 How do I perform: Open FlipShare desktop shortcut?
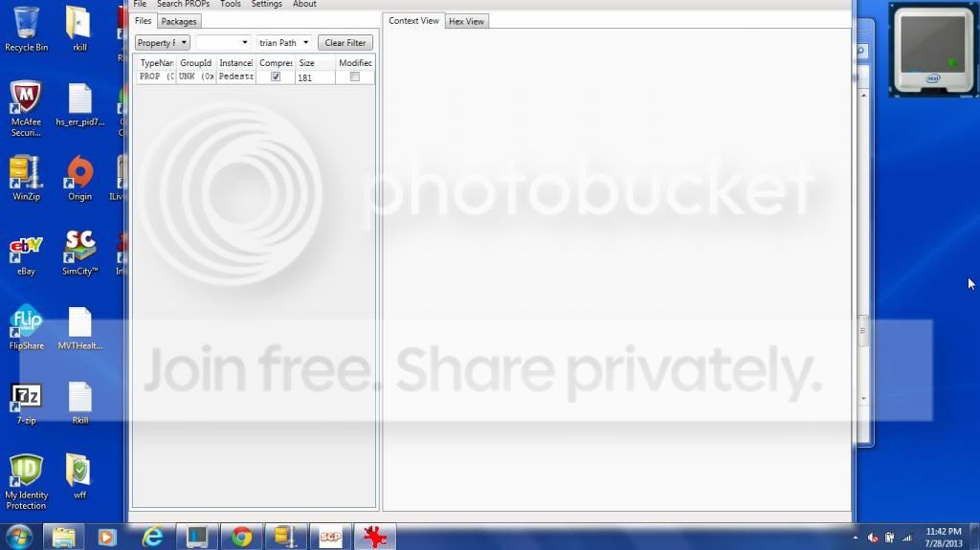point(26,327)
